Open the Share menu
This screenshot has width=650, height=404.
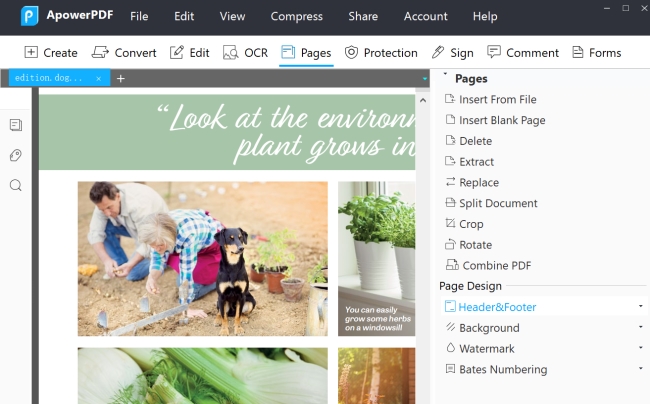click(363, 16)
